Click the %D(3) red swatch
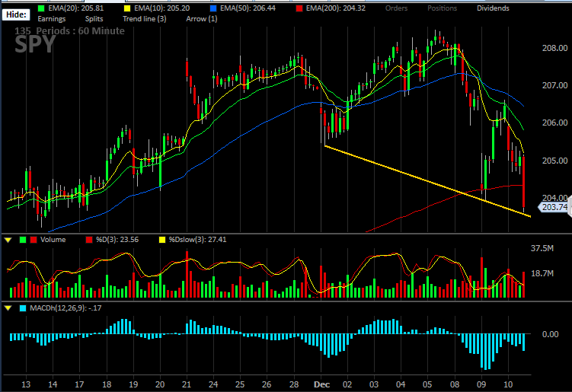 pyautogui.click(x=89, y=240)
